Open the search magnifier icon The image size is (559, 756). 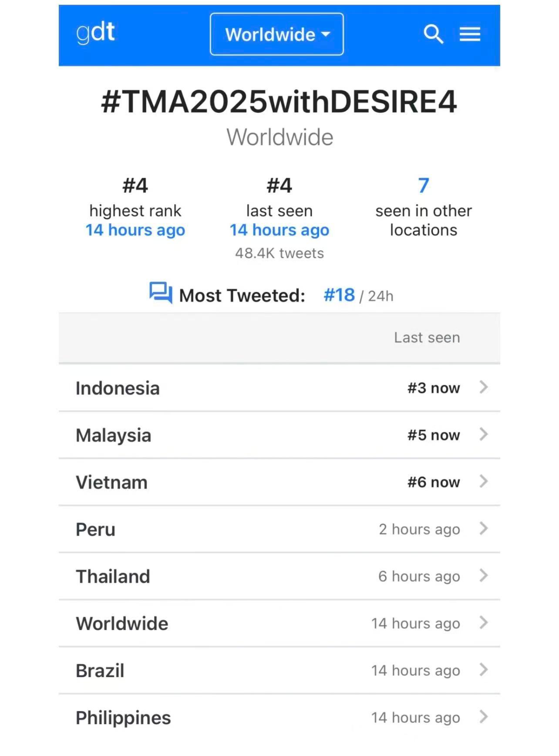point(433,34)
